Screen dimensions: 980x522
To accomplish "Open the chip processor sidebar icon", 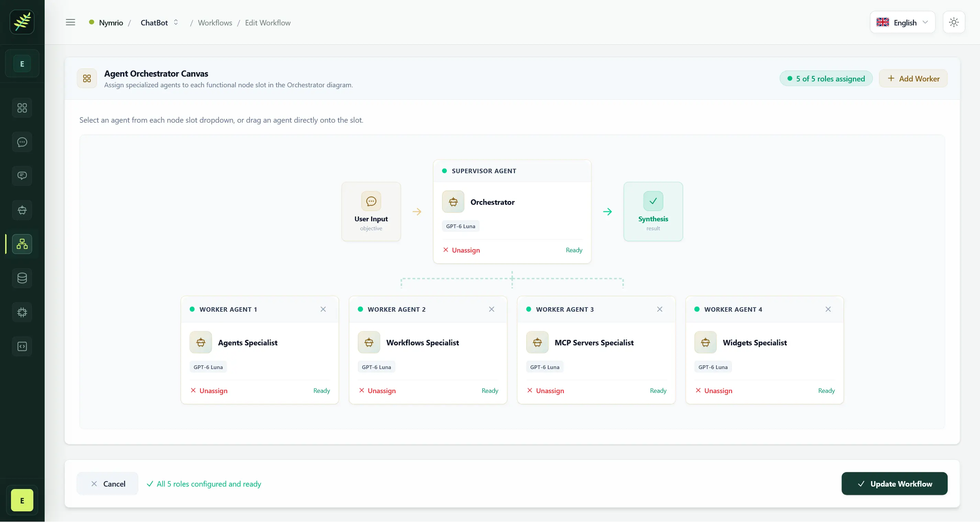I will (22, 313).
